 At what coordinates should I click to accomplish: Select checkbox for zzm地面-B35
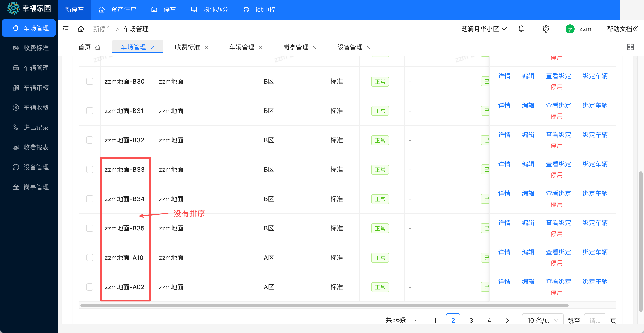pos(90,228)
